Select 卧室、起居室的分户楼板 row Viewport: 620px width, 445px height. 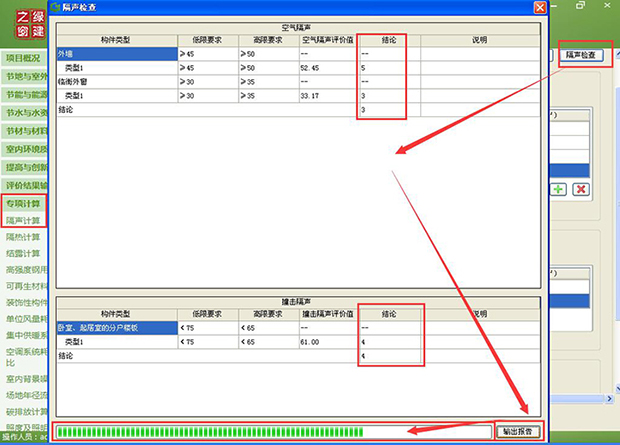98,328
